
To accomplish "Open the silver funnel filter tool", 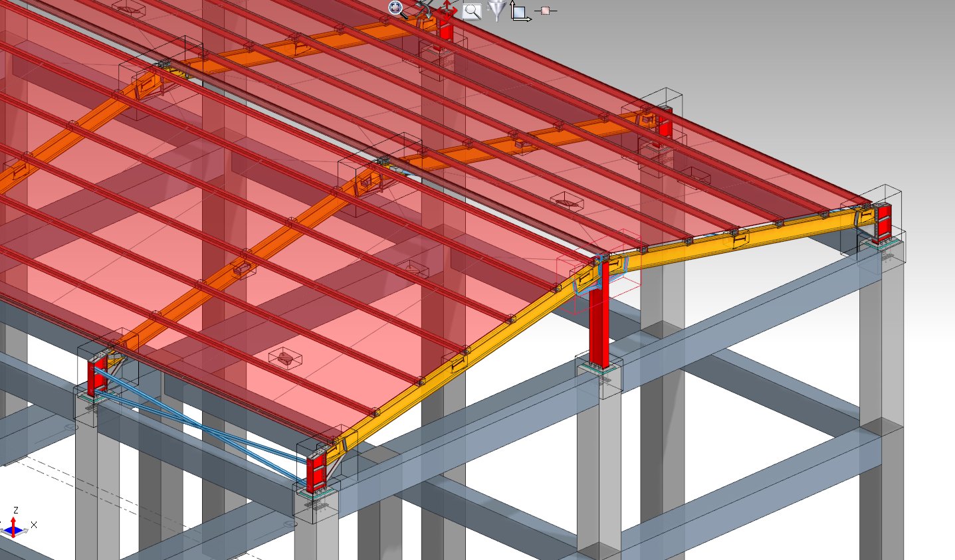I will click(496, 11).
